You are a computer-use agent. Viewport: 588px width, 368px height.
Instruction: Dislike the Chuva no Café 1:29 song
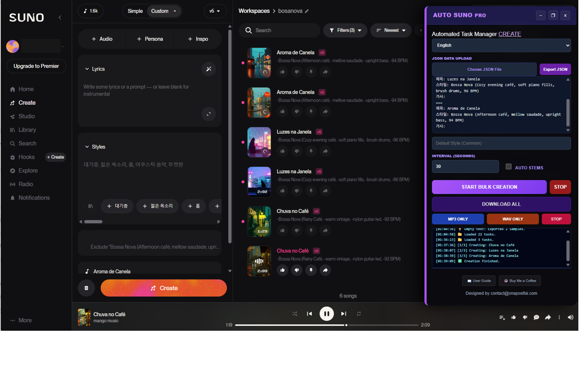click(297, 230)
